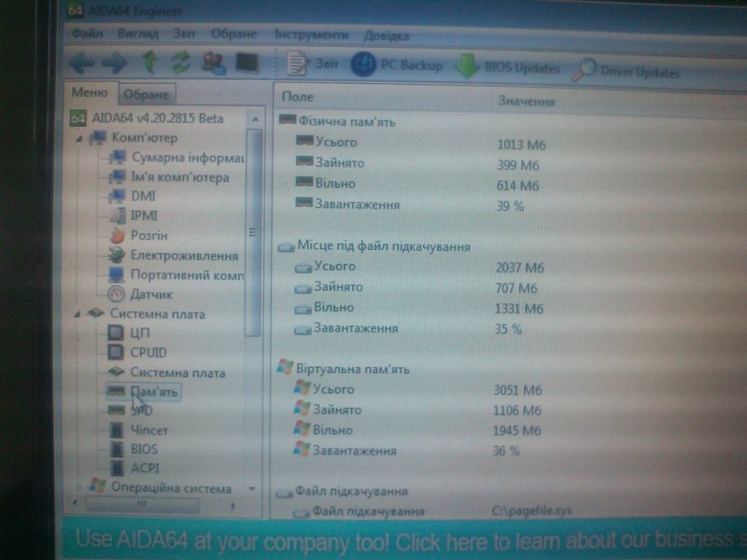Screen dimensions: 747x560
Task: Open Driver Updates from the toolbar
Action: pos(627,71)
